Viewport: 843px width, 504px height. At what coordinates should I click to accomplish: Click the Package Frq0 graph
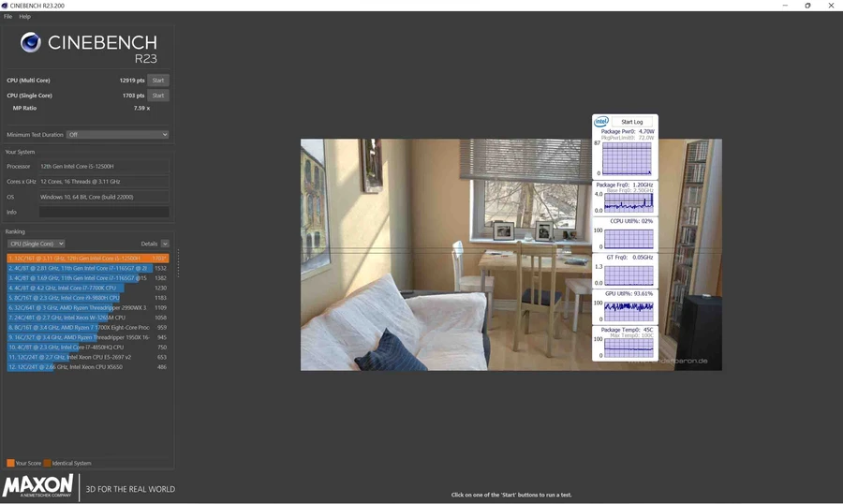tap(629, 202)
